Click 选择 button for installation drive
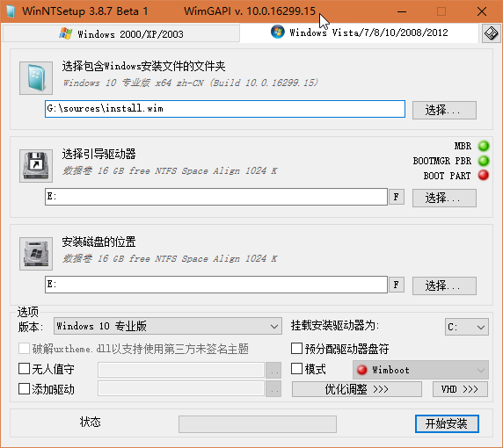The width and height of the screenshot is (503, 448). 444,285
